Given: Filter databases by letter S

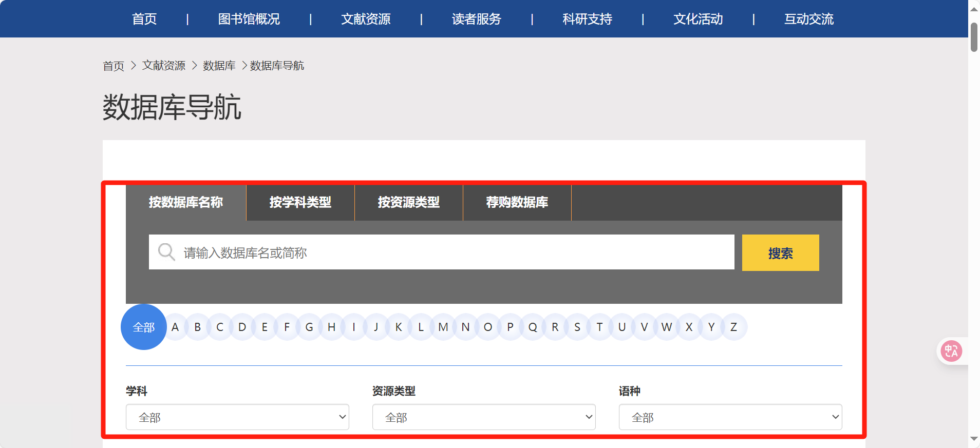Looking at the screenshot, I should tap(577, 327).
